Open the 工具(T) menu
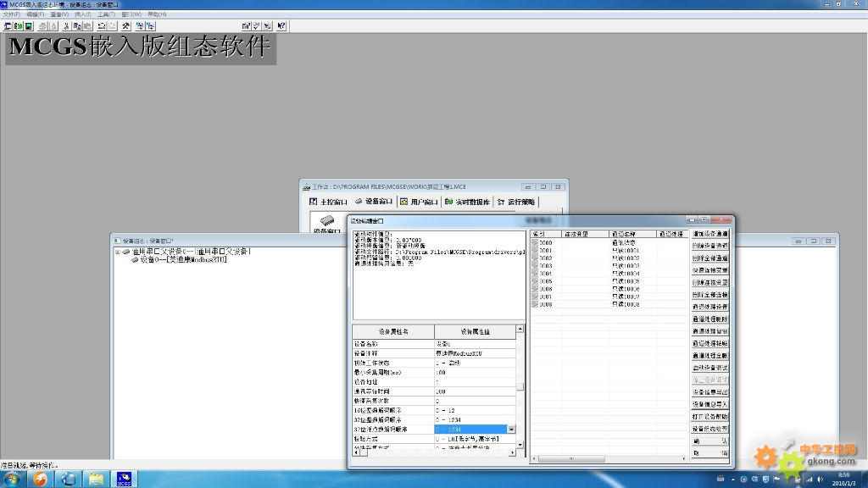Viewport: 868px width, 488px height. coord(106,14)
